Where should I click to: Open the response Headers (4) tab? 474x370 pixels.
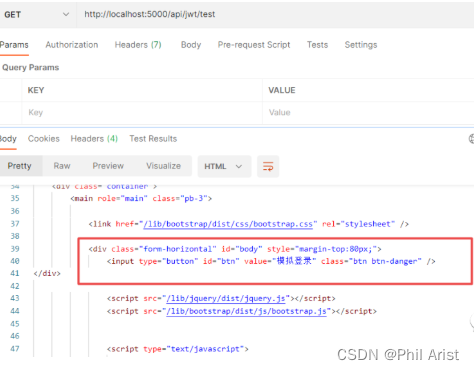[x=94, y=139]
